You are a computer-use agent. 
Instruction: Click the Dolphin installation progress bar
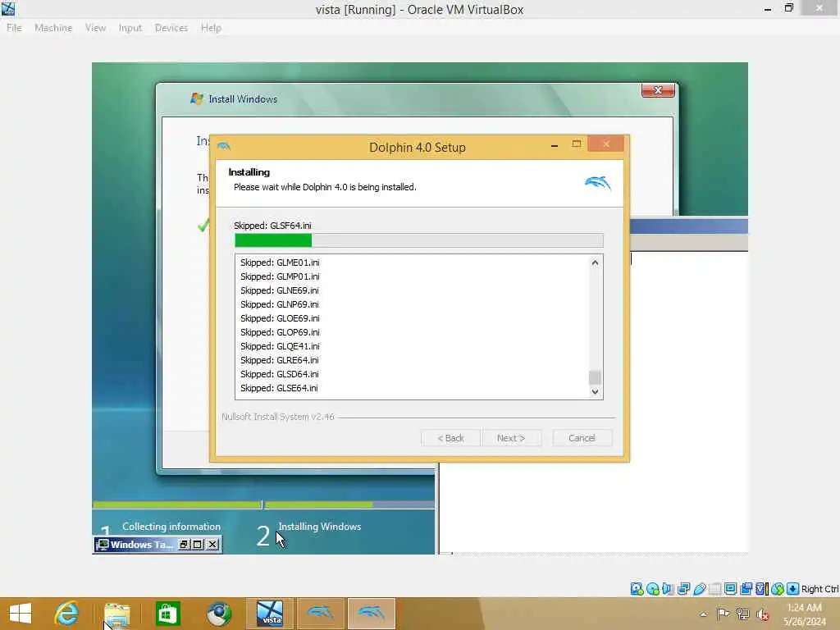(x=419, y=240)
